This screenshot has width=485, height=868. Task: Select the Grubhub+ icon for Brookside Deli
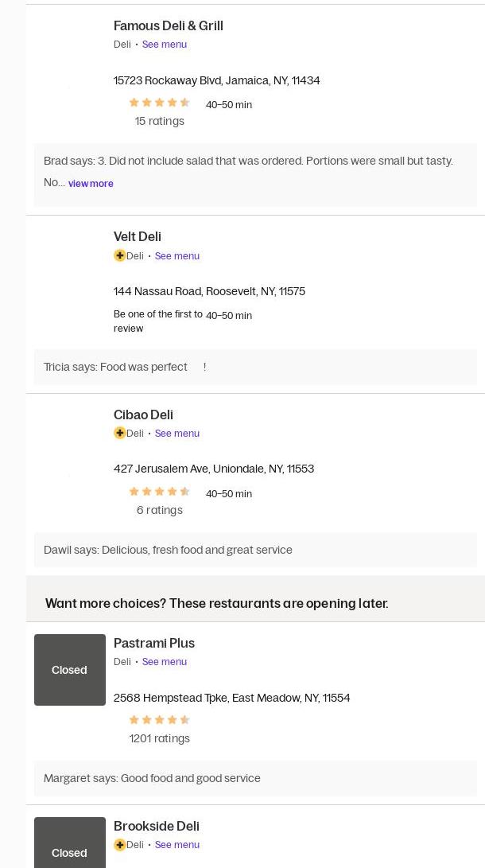[120, 845]
